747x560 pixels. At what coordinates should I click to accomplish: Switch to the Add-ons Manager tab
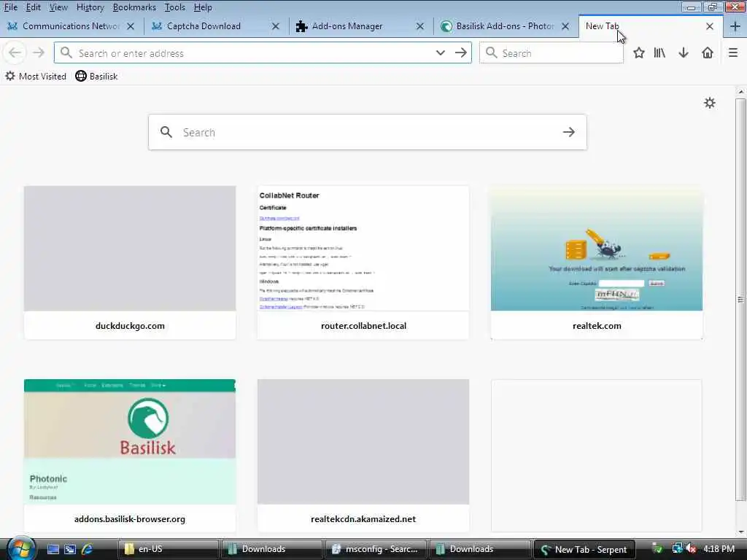tap(347, 26)
